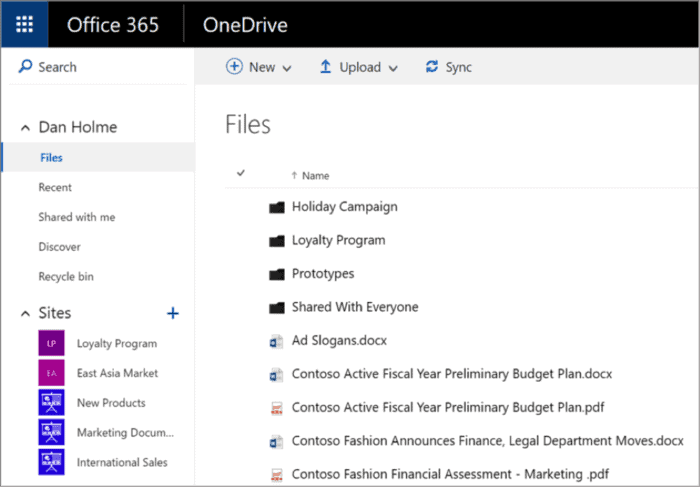Open the Loyalty Program folder name in files
The image size is (700, 487).
(338, 240)
